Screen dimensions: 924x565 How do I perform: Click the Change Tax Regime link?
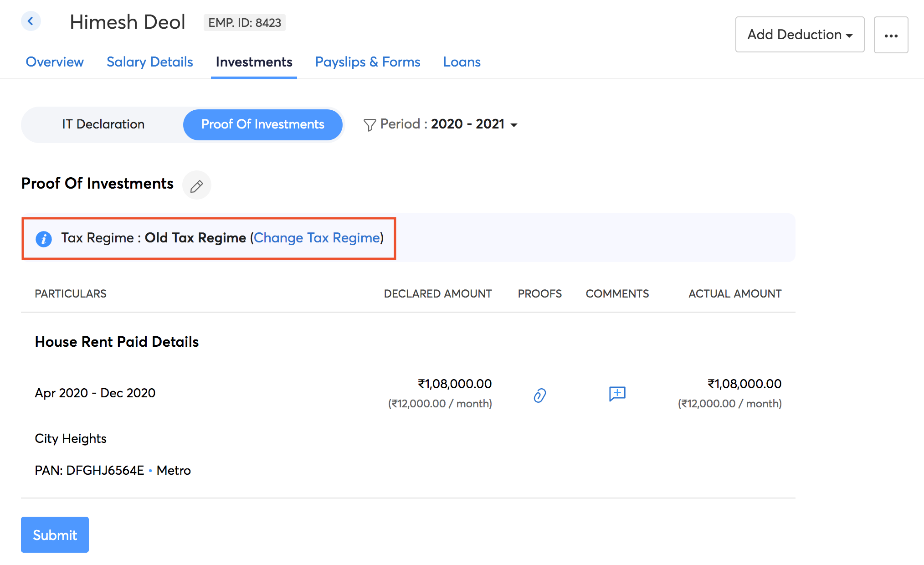[x=318, y=238]
